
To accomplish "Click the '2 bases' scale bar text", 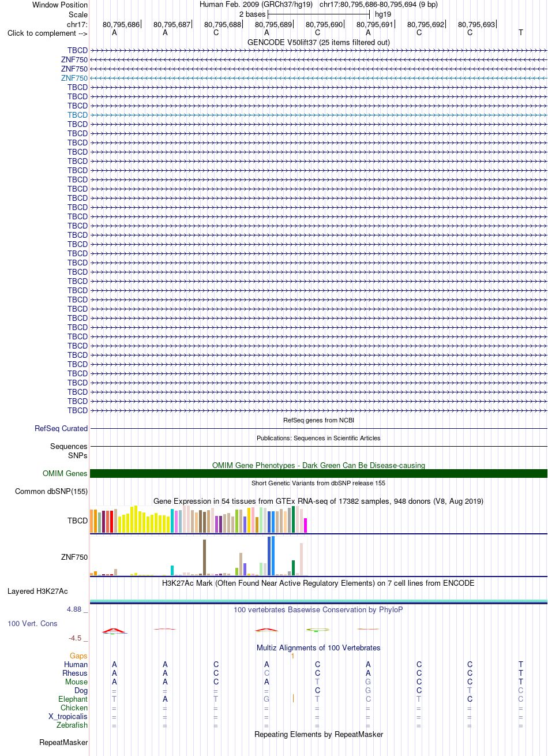I will tap(252, 14).
